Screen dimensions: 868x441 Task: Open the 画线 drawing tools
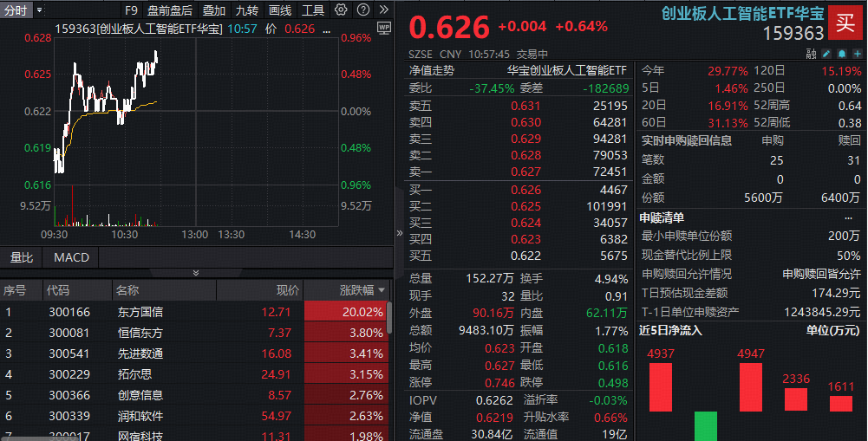coord(280,10)
